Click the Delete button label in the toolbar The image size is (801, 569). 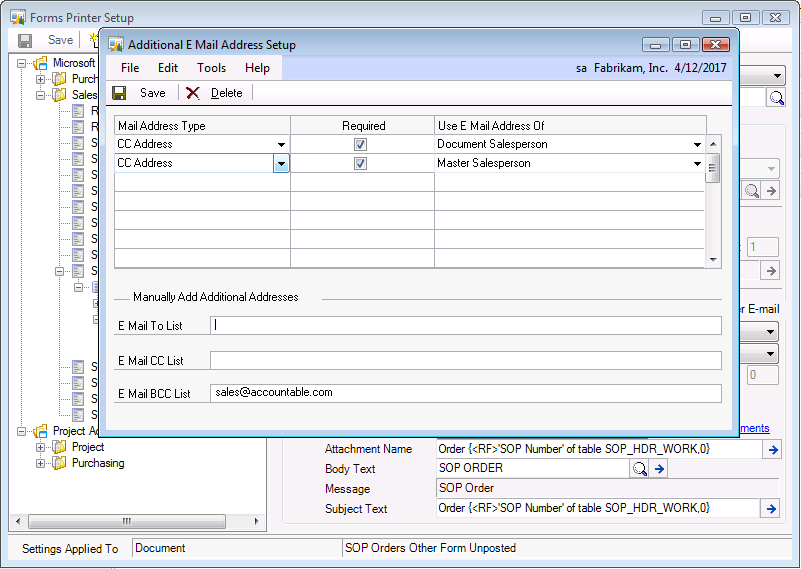[226, 93]
